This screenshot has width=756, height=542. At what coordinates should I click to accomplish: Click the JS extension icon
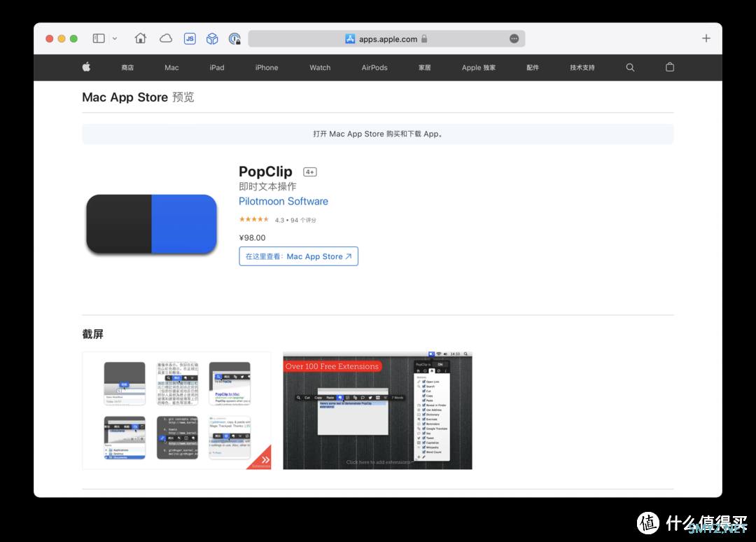[190, 39]
